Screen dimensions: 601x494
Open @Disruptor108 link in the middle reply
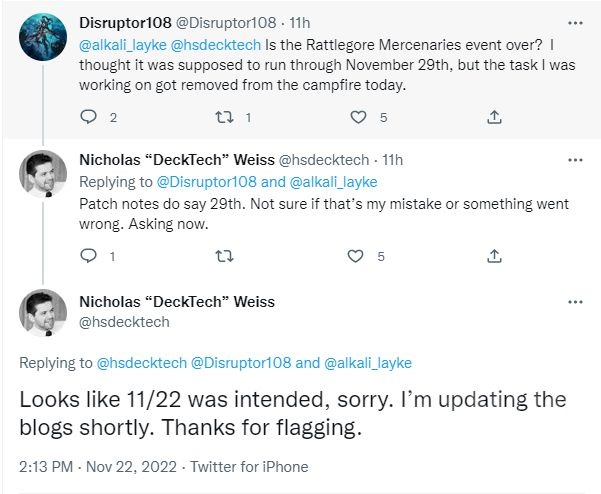pyautogui.click(x=206, y=182)
